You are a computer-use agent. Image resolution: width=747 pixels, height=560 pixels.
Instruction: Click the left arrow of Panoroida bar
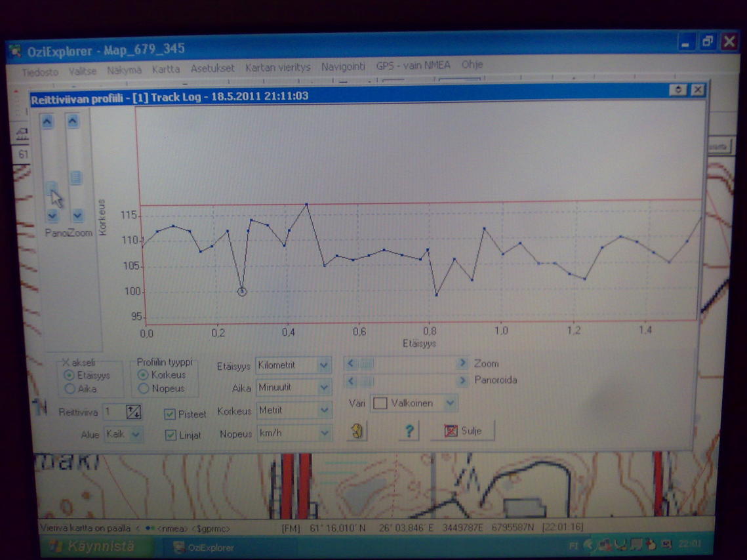click(x=351, y=381)
